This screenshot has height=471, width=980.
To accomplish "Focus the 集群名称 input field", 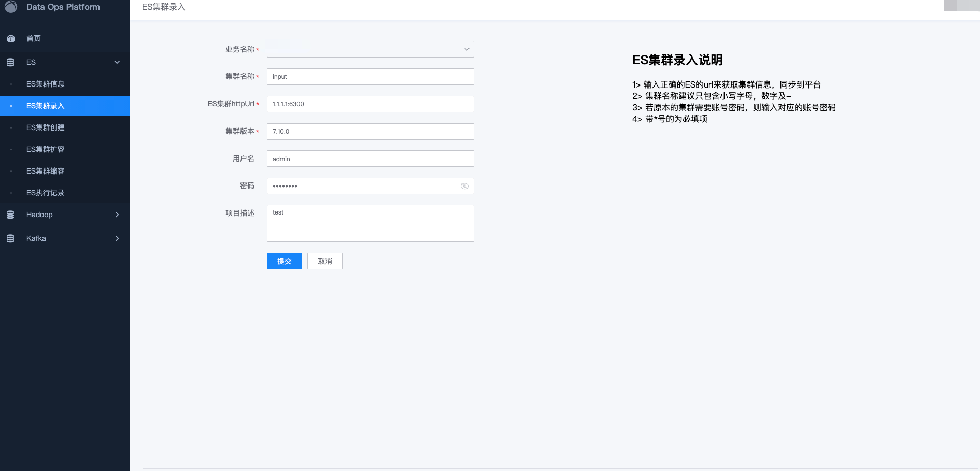I will click(x=371, y=77).
